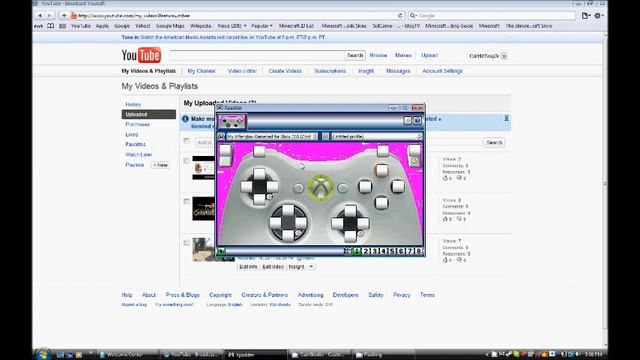Select set 6 in Xpadder
This screenshot has height=360, width=640.
click(x=401, y=251)
